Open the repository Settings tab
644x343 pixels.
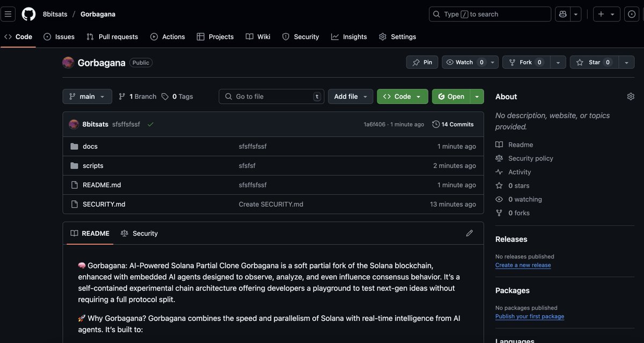click(x=398, y=37)
